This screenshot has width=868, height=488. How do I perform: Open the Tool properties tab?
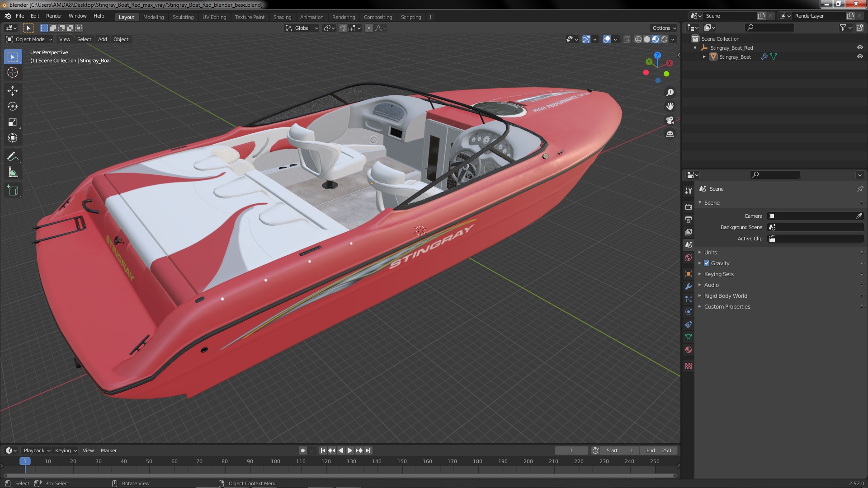[x=689, y=191]
